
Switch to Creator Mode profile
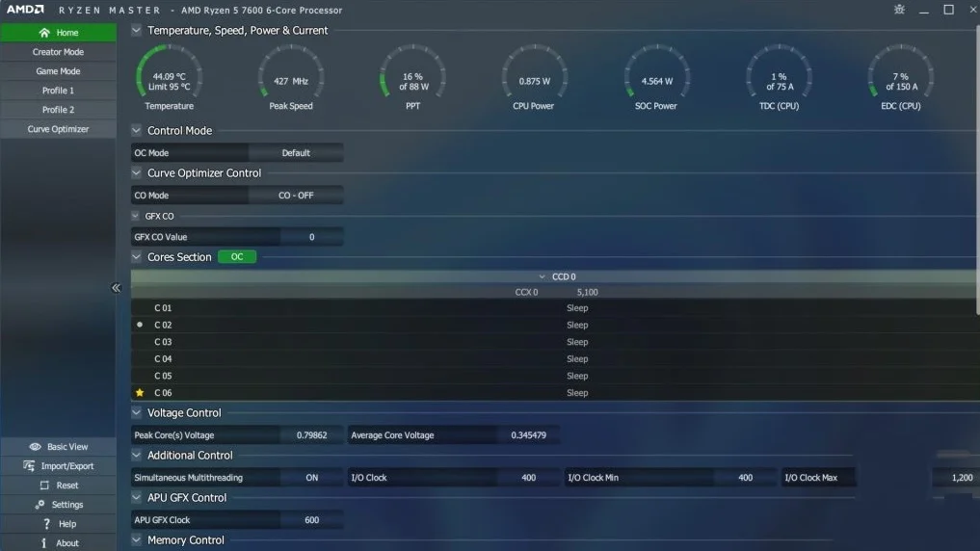58,52
